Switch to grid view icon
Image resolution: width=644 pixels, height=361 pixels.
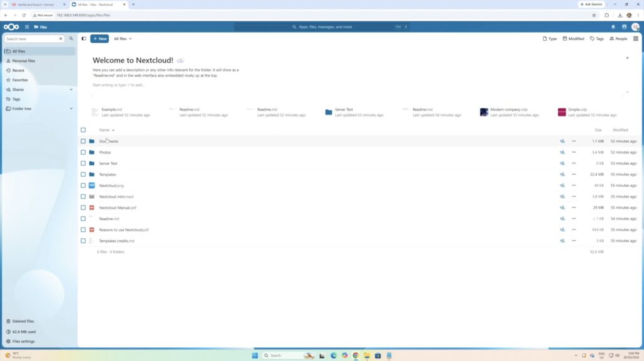635,38
